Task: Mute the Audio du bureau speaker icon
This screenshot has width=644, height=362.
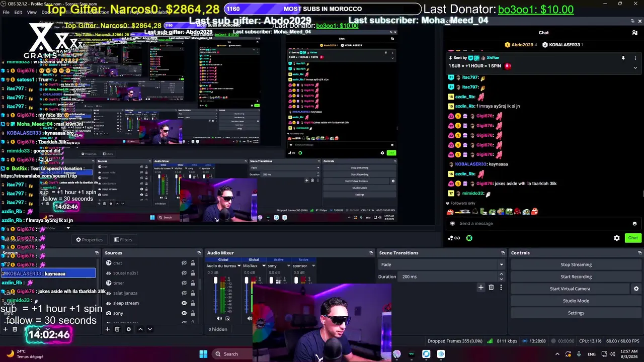Action: coord(219,318)
